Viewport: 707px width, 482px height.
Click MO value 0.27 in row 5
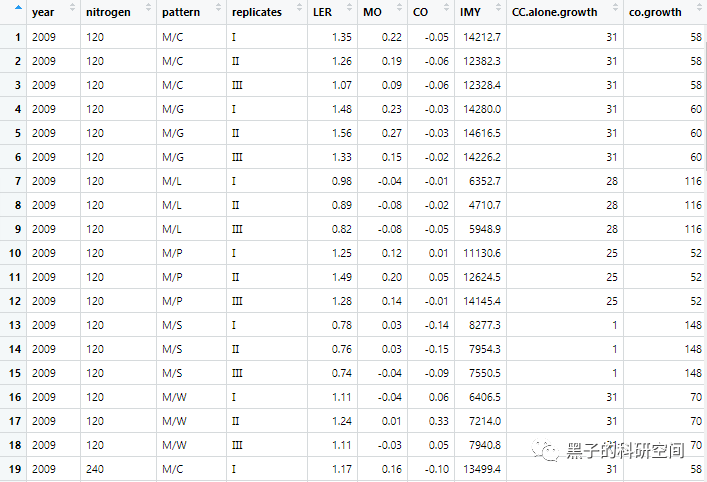(391, 133)
